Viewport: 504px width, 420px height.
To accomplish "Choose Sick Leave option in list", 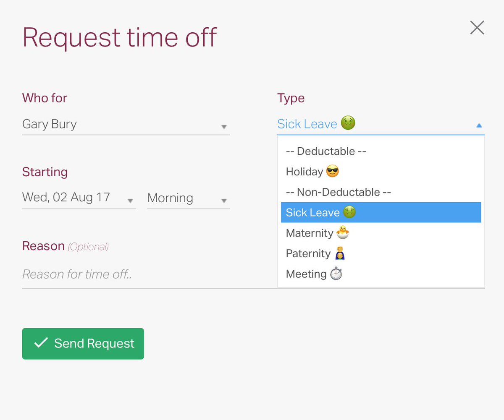I will click(x=312, y=212).
